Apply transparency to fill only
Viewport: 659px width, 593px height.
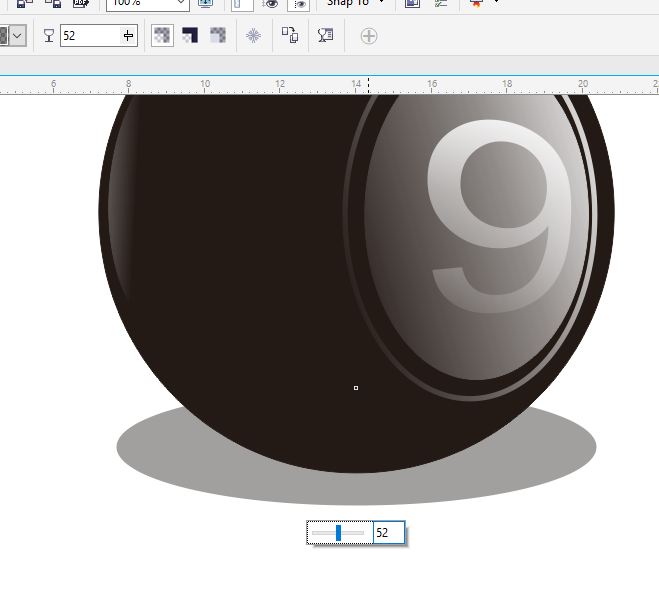190,35
